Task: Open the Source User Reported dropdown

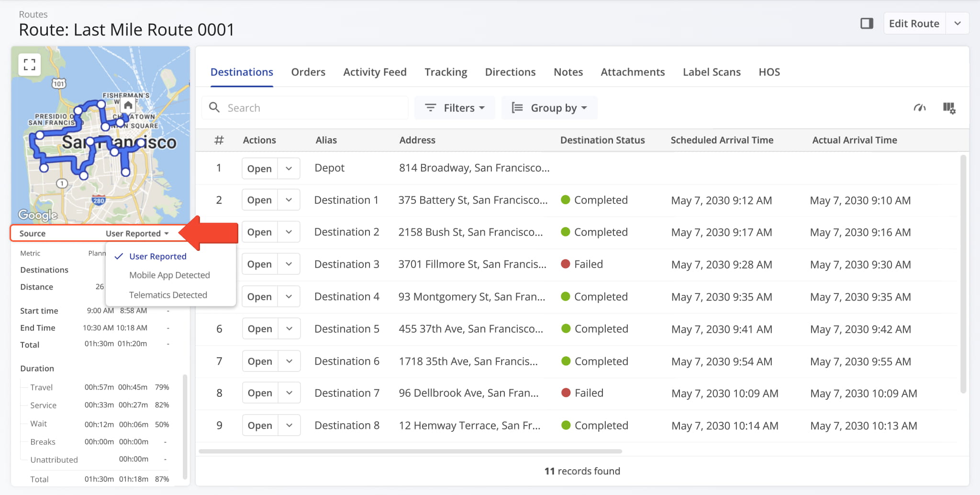Action: 137,234
